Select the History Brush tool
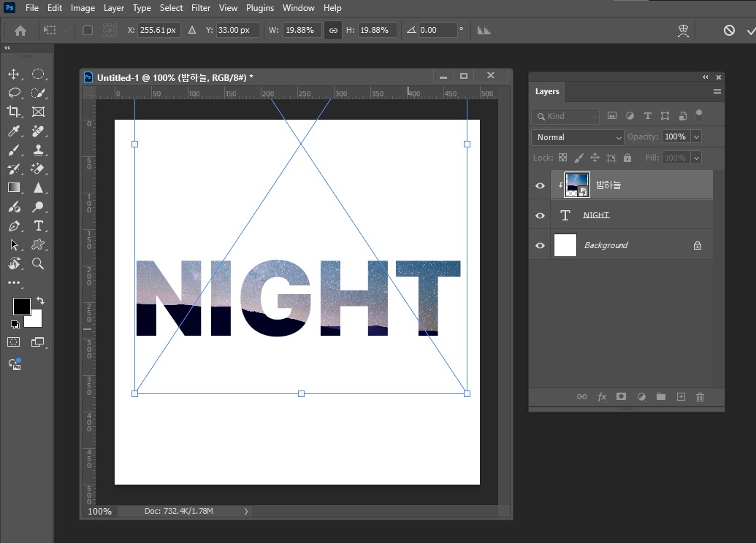 (x=13, y=169)
